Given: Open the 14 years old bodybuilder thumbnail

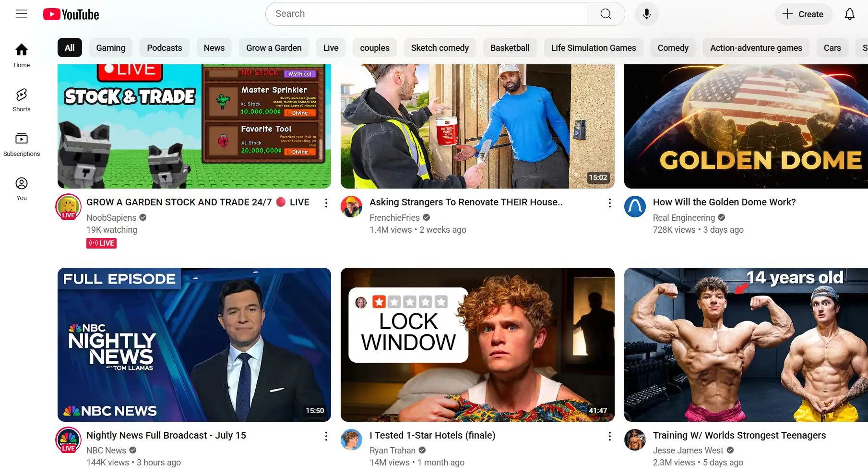Looking at the screenshot, I should click(746, 345).
